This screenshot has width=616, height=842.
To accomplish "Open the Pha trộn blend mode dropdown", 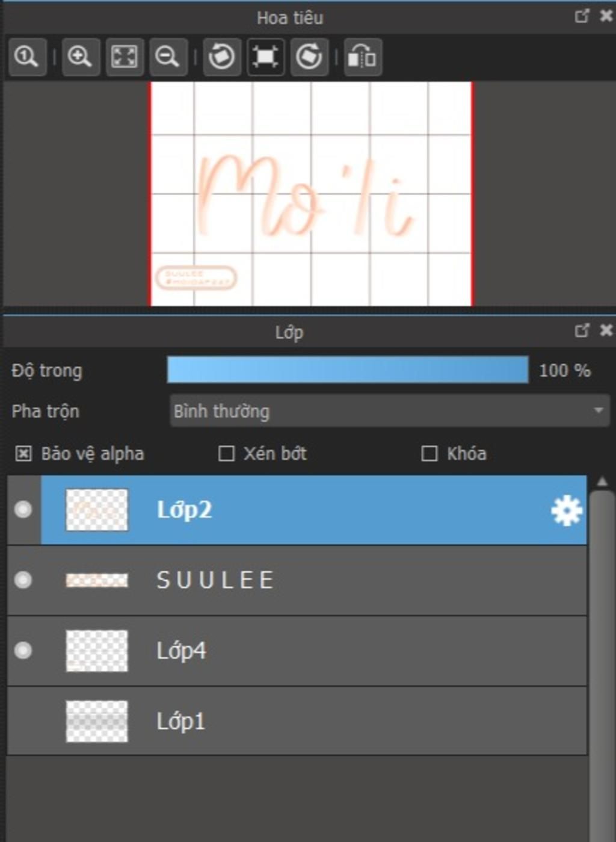I will click(x=389, y=411).
